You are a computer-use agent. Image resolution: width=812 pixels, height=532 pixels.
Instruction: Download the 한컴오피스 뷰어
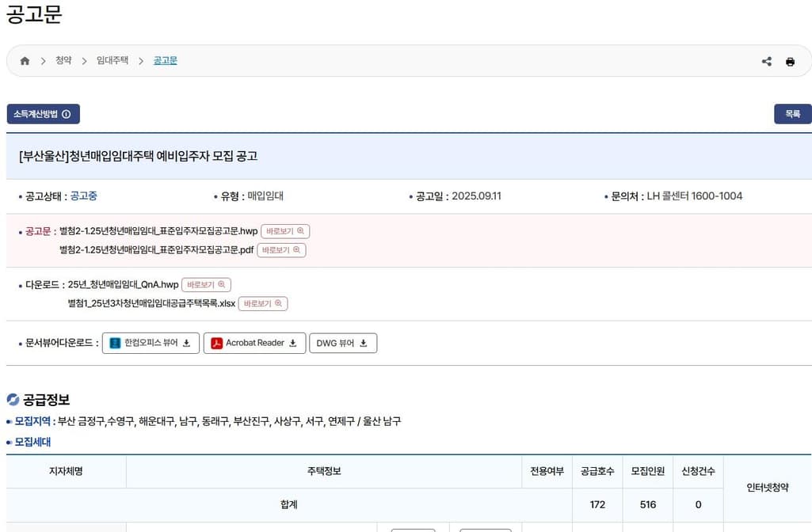(151, 343)
